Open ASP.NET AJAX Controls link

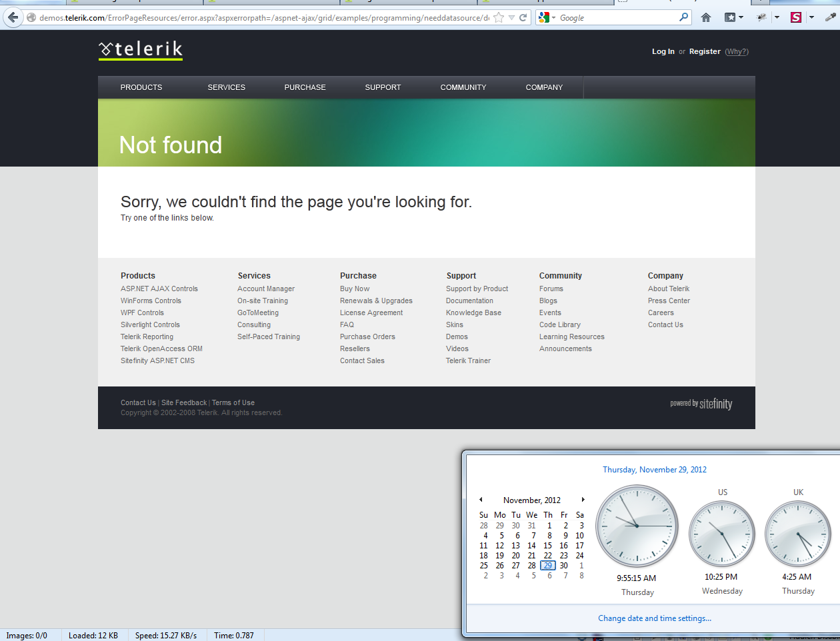159,289
